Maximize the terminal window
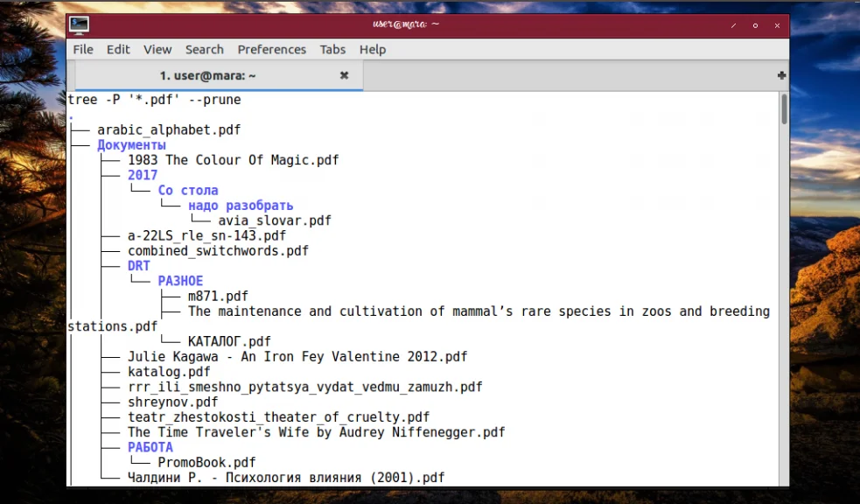This screenshot has height=504, width=860. point(755,25)
